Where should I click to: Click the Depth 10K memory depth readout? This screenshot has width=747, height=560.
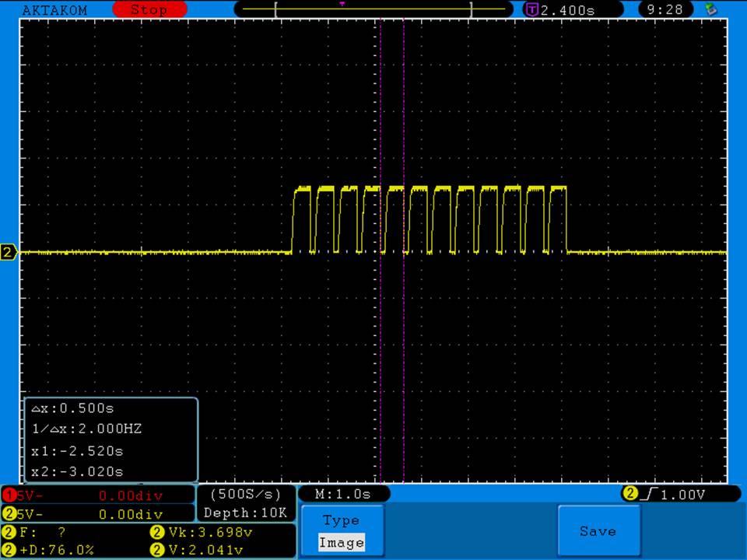coord(246,513)
